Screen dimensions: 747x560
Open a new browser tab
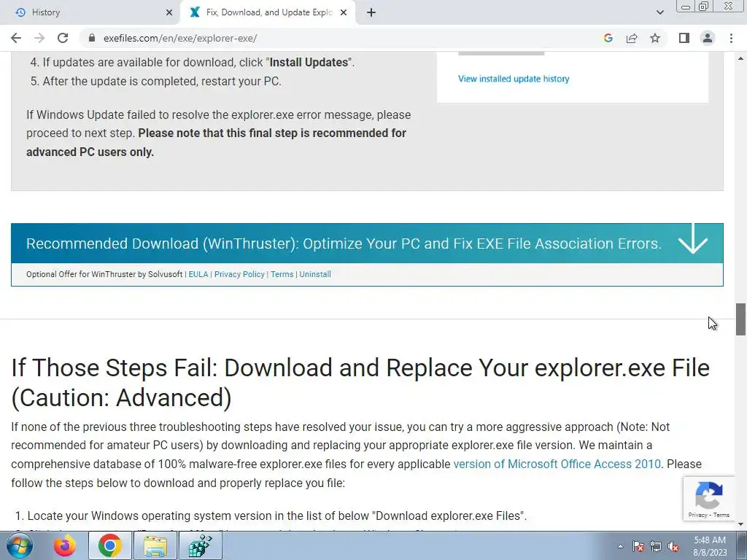(371, 12)
